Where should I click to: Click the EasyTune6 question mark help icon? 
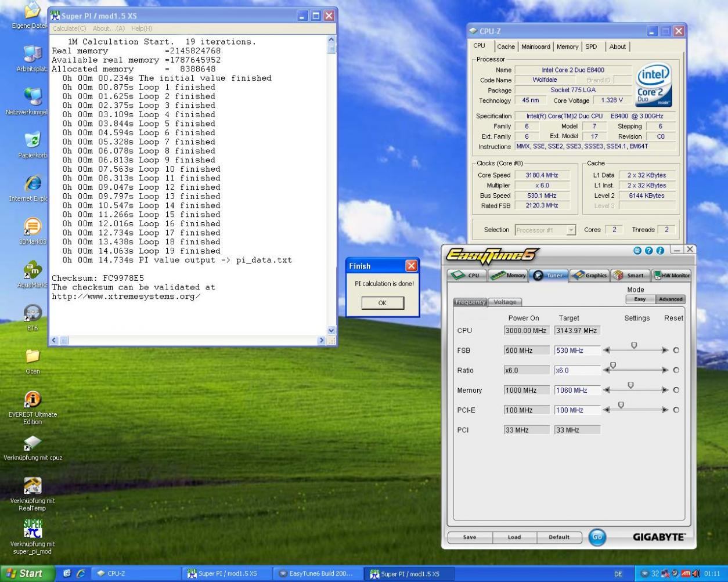point(648,251)
